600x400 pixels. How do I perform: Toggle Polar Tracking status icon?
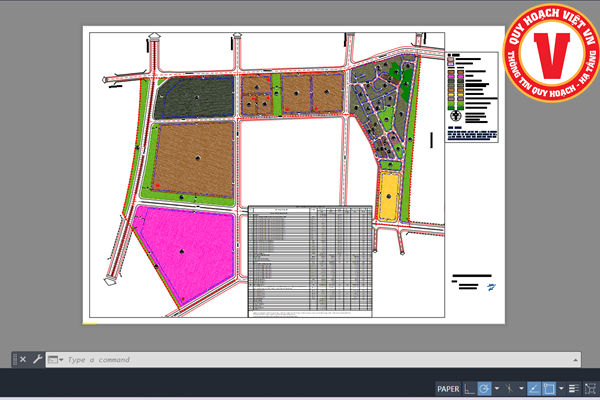[x=485, y=388]
